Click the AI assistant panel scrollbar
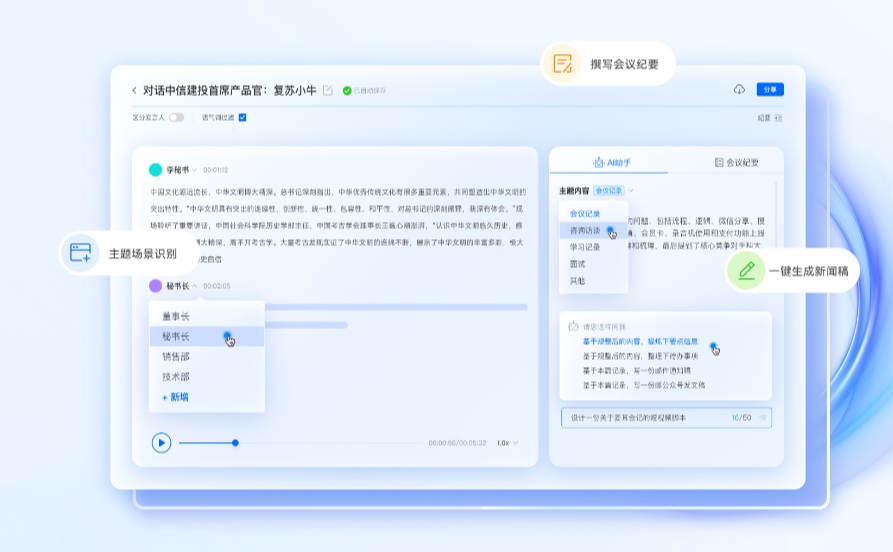The width and height of the screenshot is (893, 552). pos(776,214)
